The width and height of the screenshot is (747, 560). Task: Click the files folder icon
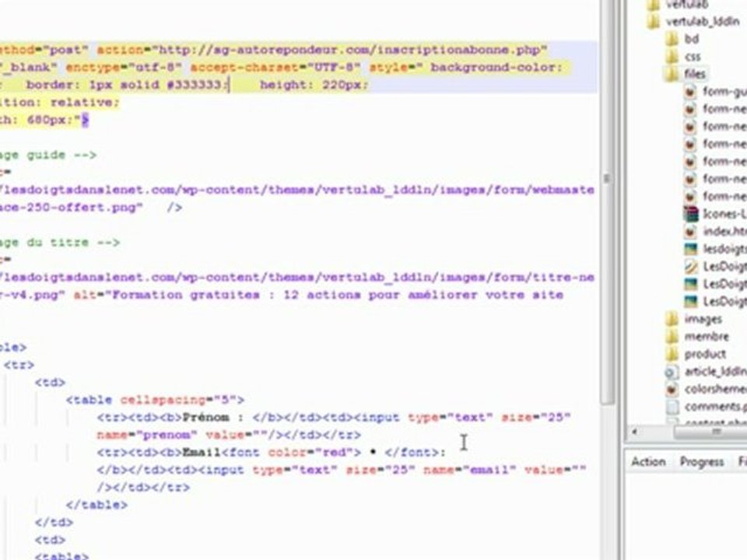(x=672, y=74)
